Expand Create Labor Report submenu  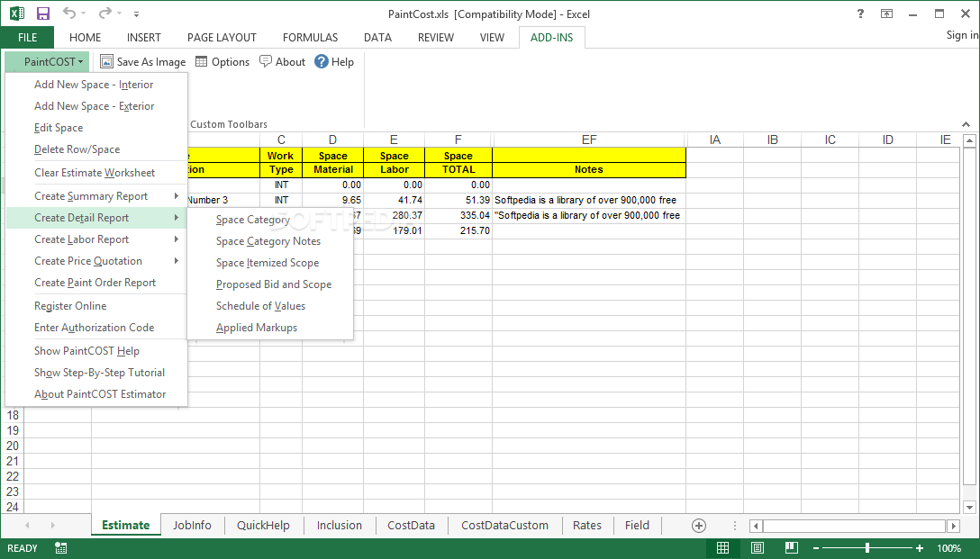pos(96,239)
